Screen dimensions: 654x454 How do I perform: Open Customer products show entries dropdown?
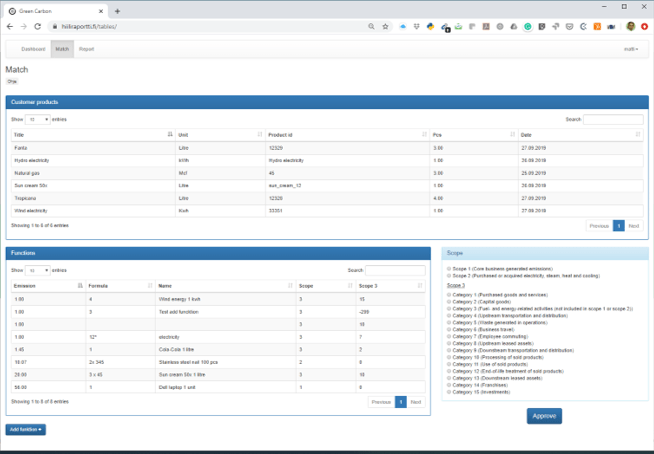pyautogui.click(x=38, y=119)
